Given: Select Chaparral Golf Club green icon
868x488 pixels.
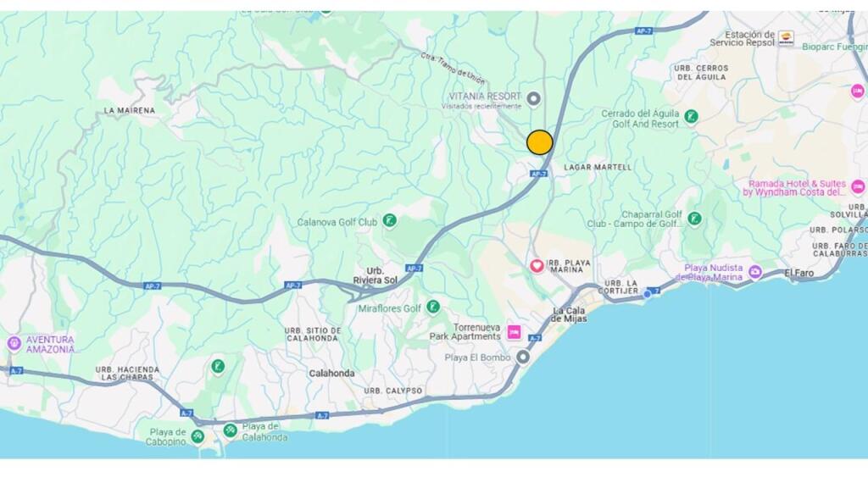Looking at the screenshot, I should coord(694,219).
